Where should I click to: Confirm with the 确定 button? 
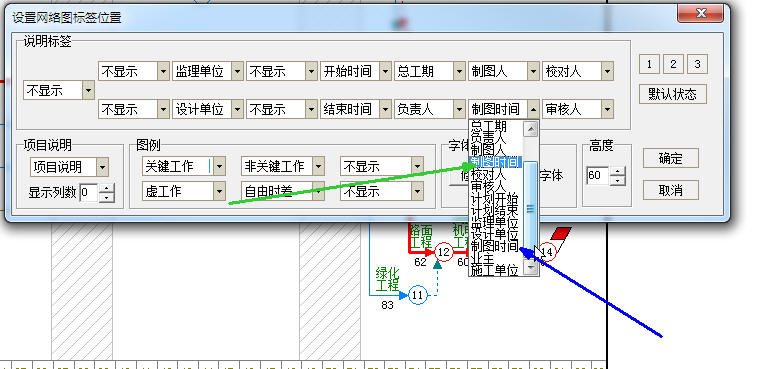[671, 158]
